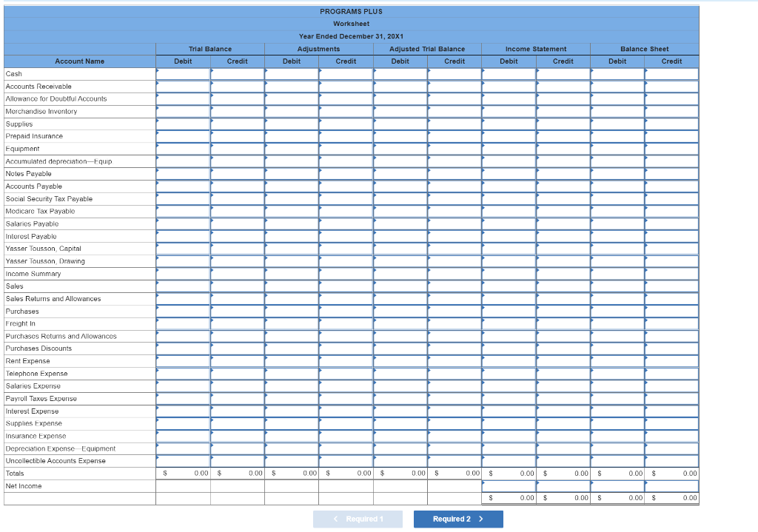Select Supplies Adjustments Credit cell
Screen dimensions: 758x532
pos(346,124)
